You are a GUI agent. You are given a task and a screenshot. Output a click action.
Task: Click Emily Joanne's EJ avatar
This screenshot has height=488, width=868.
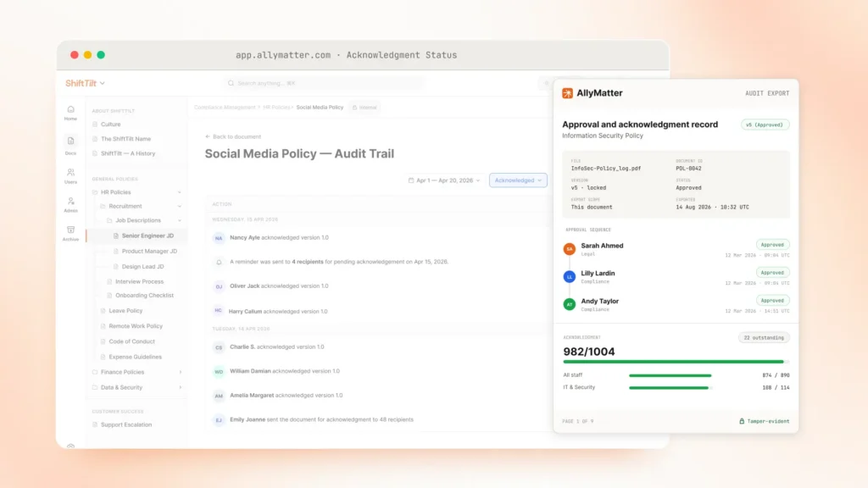tap(219, 420)
